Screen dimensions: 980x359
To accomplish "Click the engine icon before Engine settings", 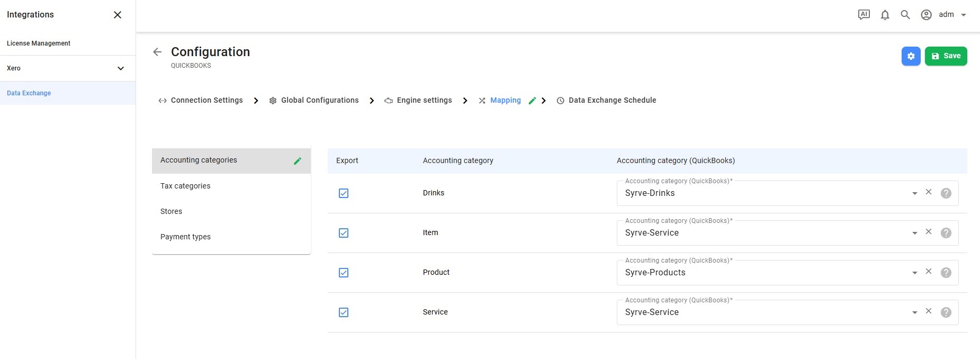I will (389, 101).
